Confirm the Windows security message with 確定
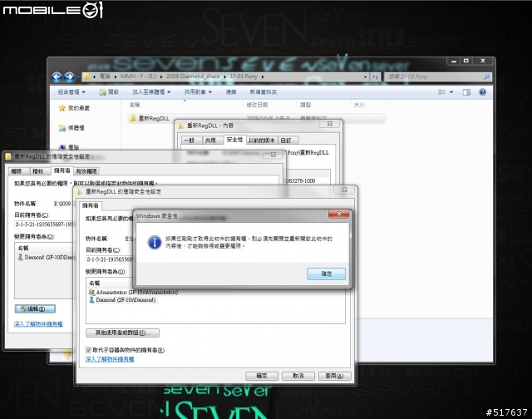Image resolution: width=532 pixels, height=419 pixels. click(x=326, y=274)
